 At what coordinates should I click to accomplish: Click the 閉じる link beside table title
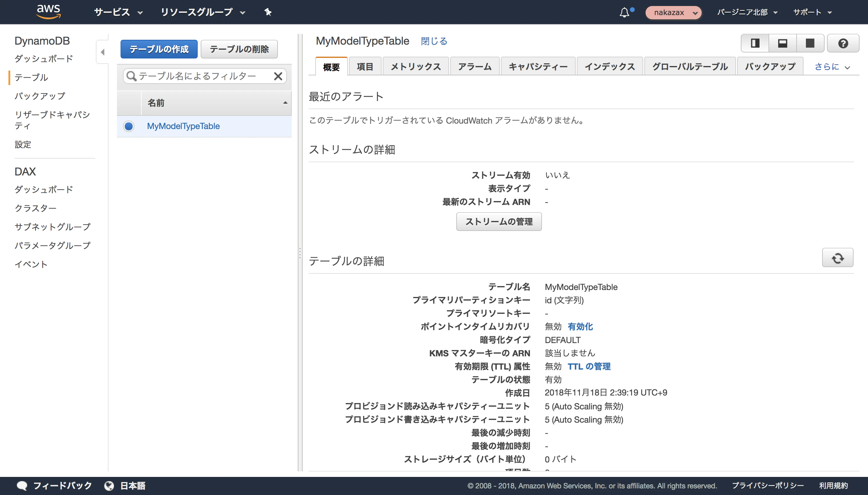point(434,41)
